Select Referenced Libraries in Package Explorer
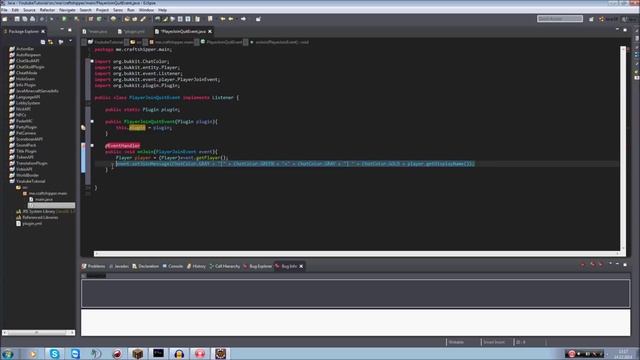Image resolution: width=640 pixels, height=360 pixels. [37, 217]
